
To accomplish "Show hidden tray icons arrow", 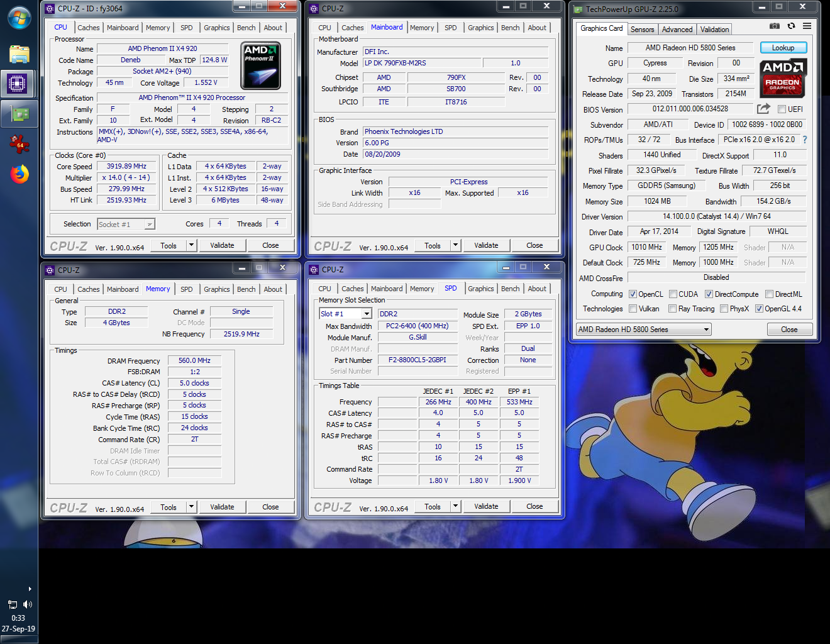I will [x=30, y=589].
